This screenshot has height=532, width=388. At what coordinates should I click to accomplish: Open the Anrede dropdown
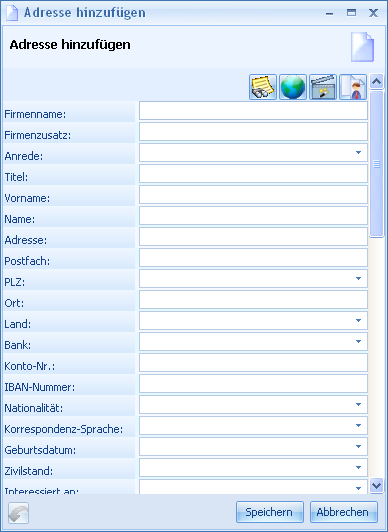[358, 153]
